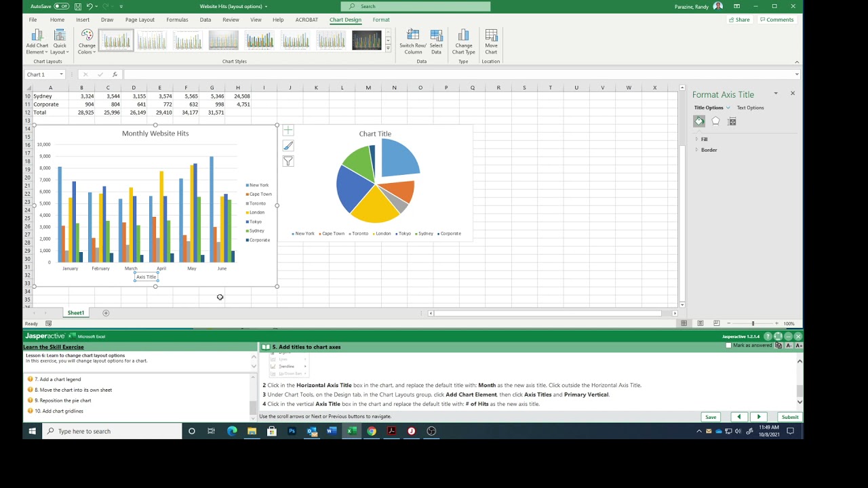
Task: Open the Insert ribbon tab
Action: click(x=83, y=20)
